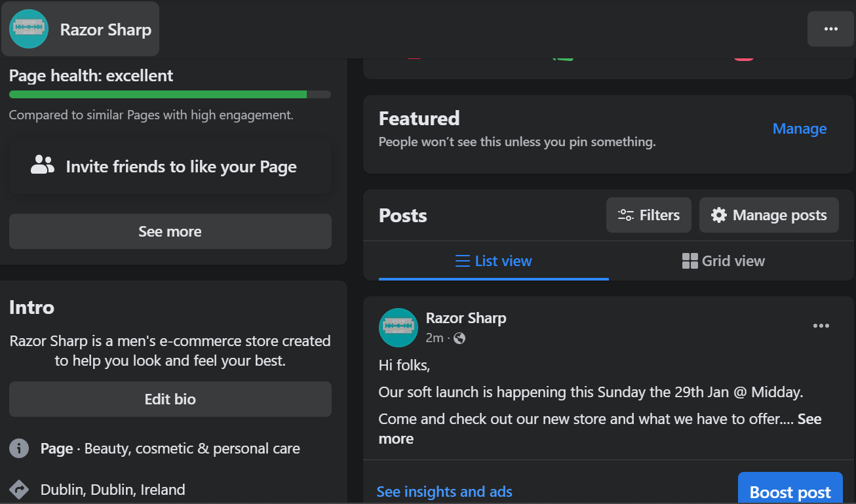This screenshot has height=504, width=856.
Task: Click the soft launch announcement sentence
Action: [x=591, y=393]
